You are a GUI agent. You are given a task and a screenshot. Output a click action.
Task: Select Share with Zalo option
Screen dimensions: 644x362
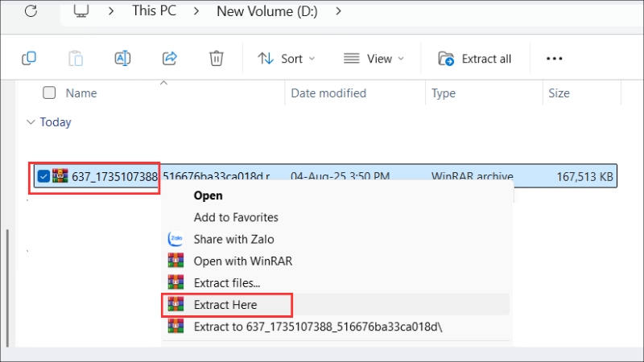(x=233, y=239)
